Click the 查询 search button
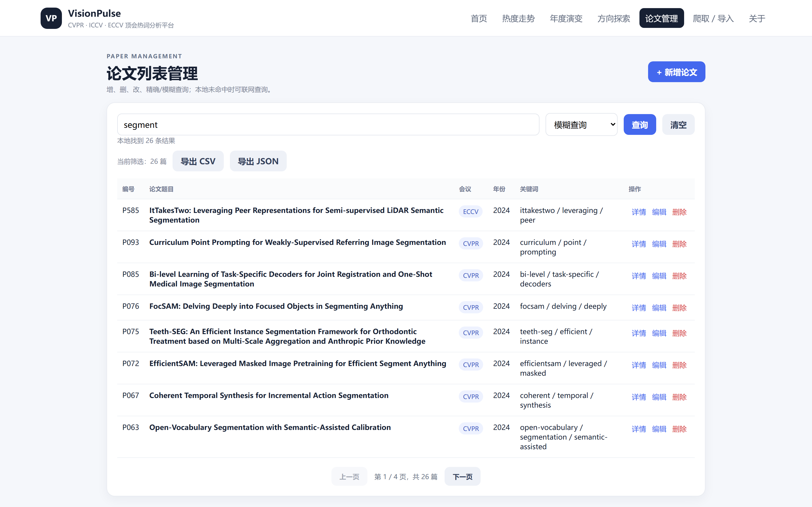Image resolution: width=812 pixels, height=507 pixels. (x=639, y=125)
